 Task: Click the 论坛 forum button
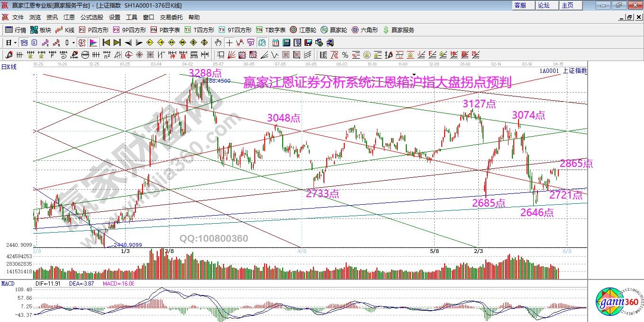click(x=544, y=5)
